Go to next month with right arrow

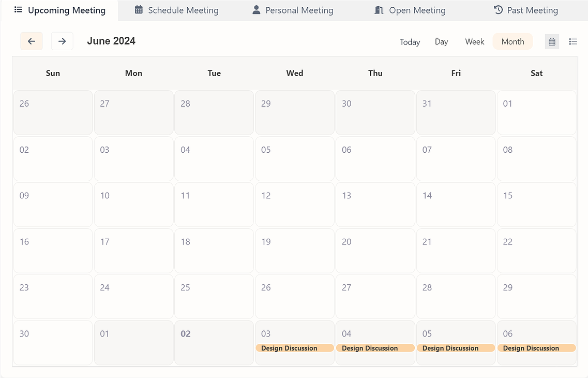62,41
